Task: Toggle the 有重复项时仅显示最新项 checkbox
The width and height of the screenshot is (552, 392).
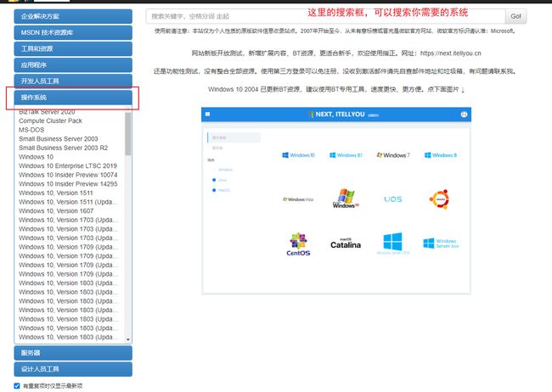Action: point(17,386)
